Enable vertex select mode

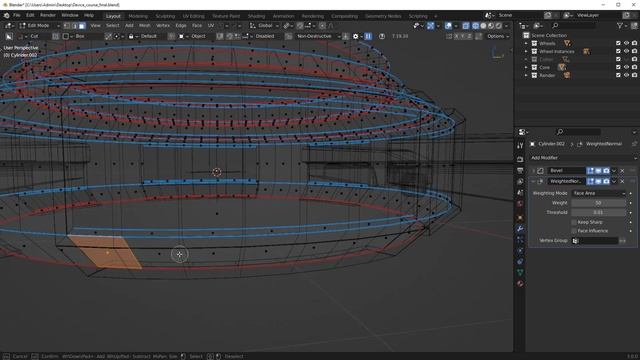point(67,26)
